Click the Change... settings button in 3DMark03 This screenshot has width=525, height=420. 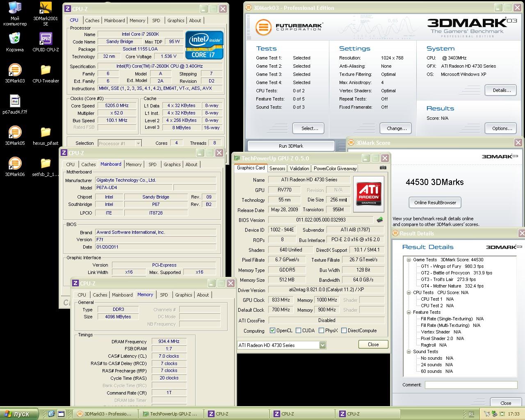[x=395, y=128]
